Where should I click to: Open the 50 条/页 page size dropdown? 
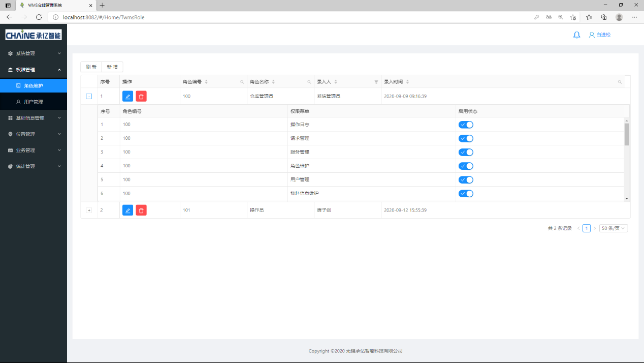614,228
